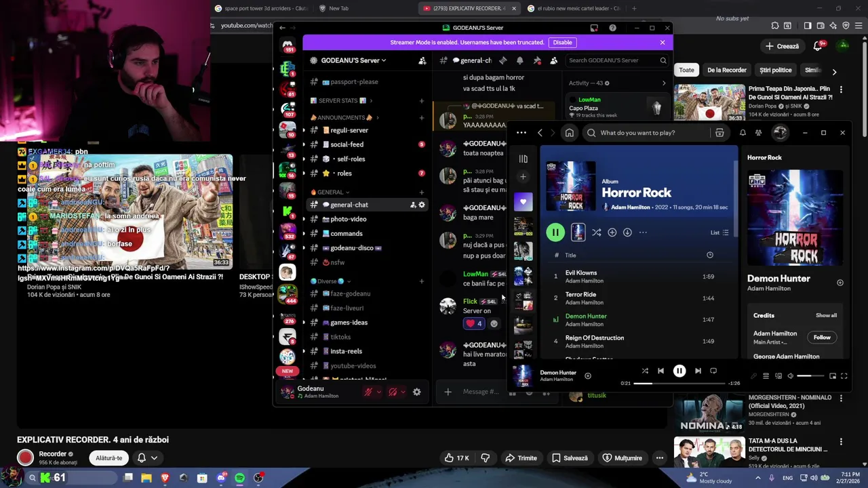Open the List view dropdown in Spotify
The height and width of the screenshot is (488, 868).
[719, 232]
